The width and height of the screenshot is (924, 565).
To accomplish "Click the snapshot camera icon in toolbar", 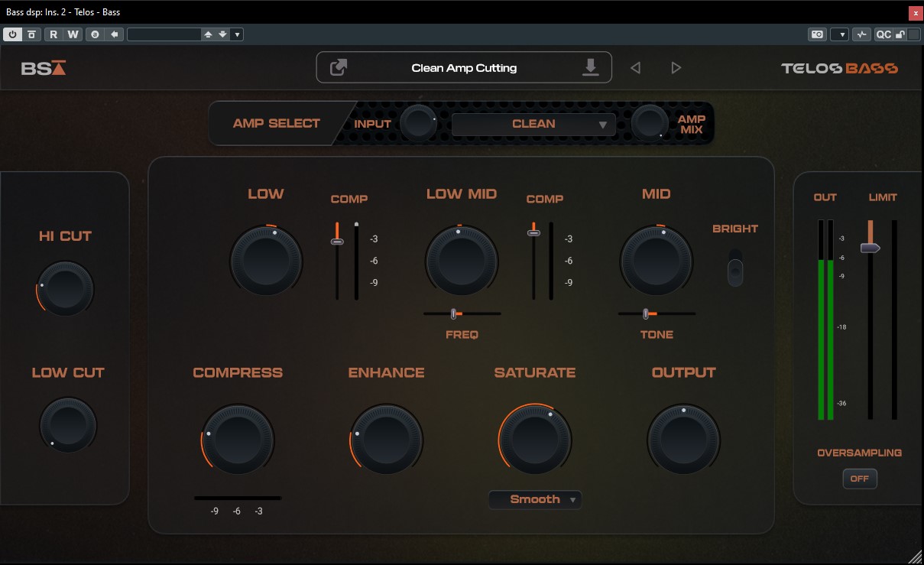I will [817, 34].
